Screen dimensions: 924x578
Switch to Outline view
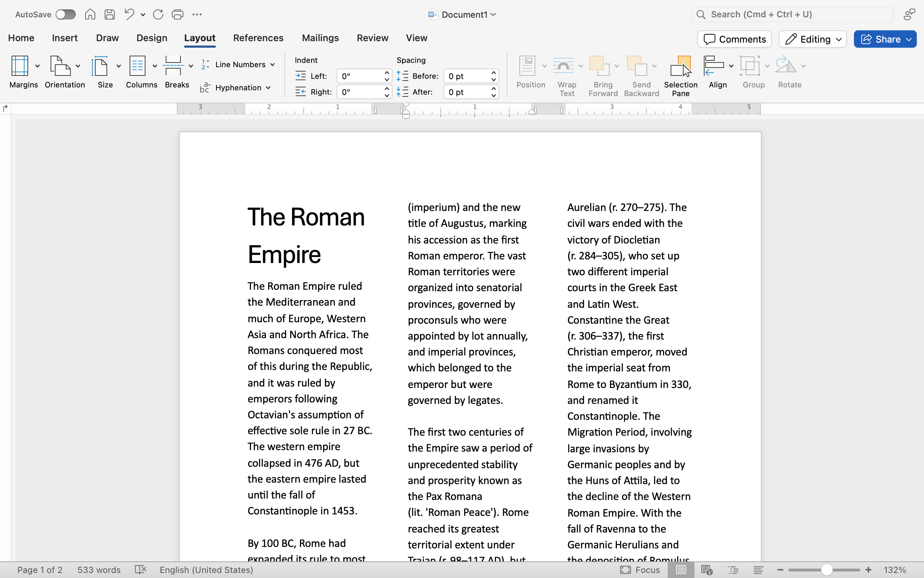tap(733, 570)
